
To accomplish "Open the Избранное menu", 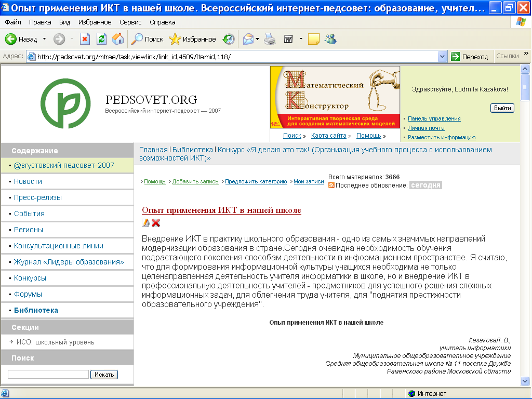I will tap(95, 22).
